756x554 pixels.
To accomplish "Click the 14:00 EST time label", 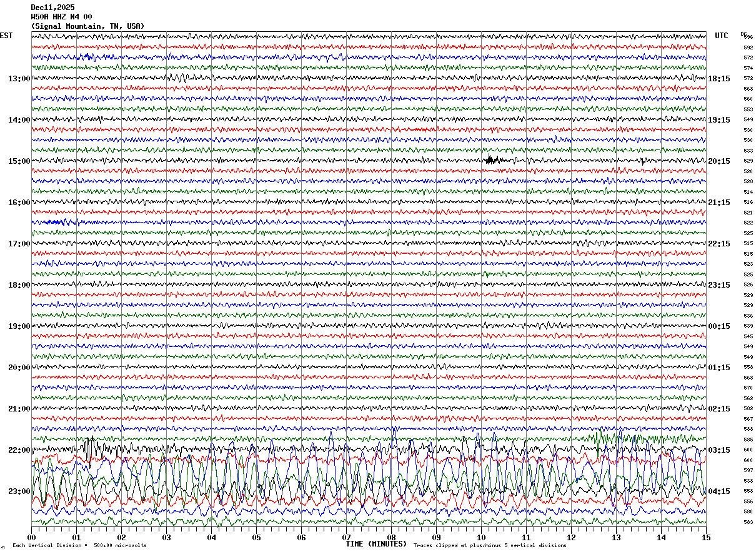I will point(19,120).
